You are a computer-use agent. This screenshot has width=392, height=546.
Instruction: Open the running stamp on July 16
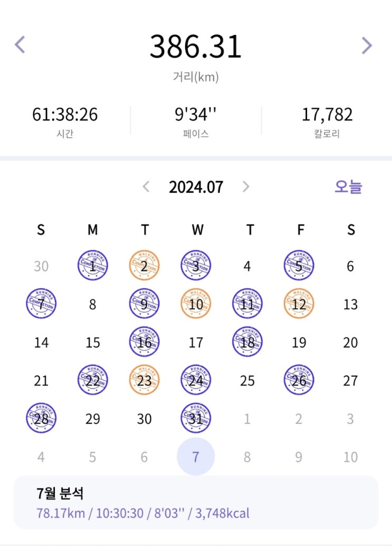[x=144, y=342]
